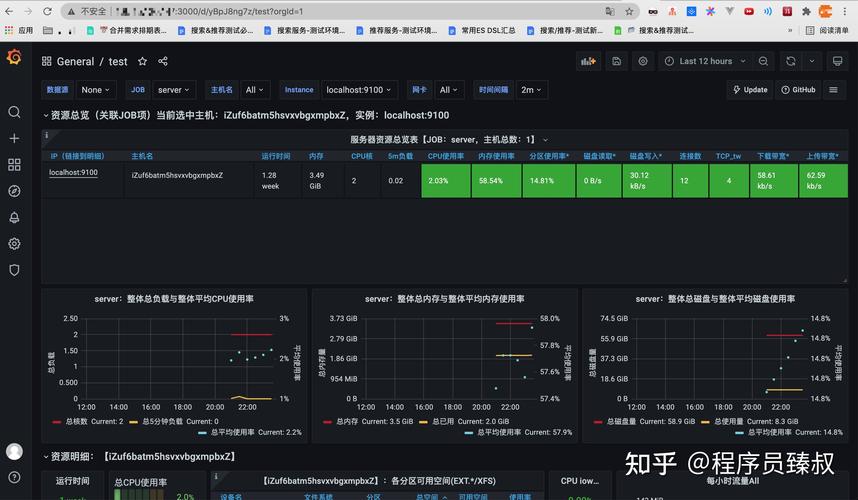This screenshot has width=858, height=500.
Task: Cycle view mode with monitor icon
Action: pyautogui.click(x=837, y=61)
